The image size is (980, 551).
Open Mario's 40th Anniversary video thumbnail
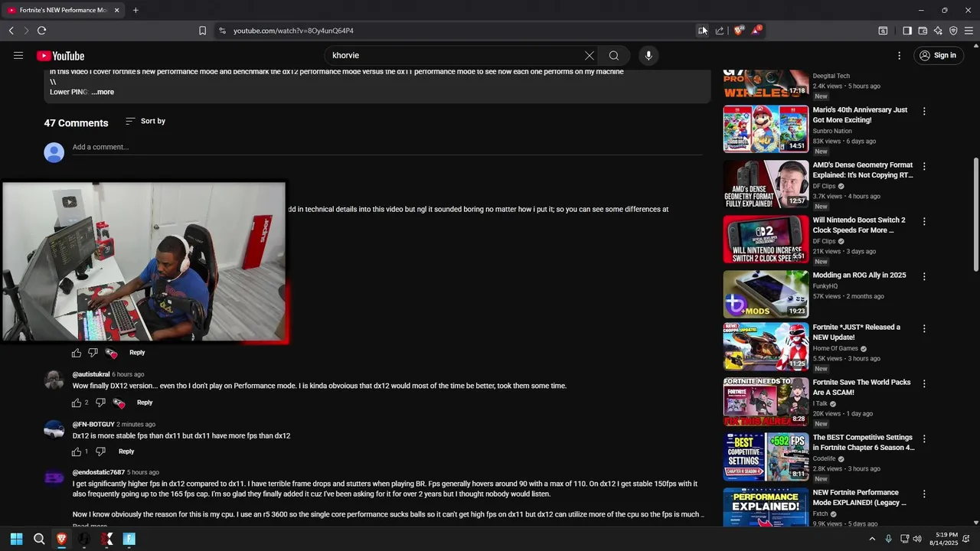pos(766,129)
